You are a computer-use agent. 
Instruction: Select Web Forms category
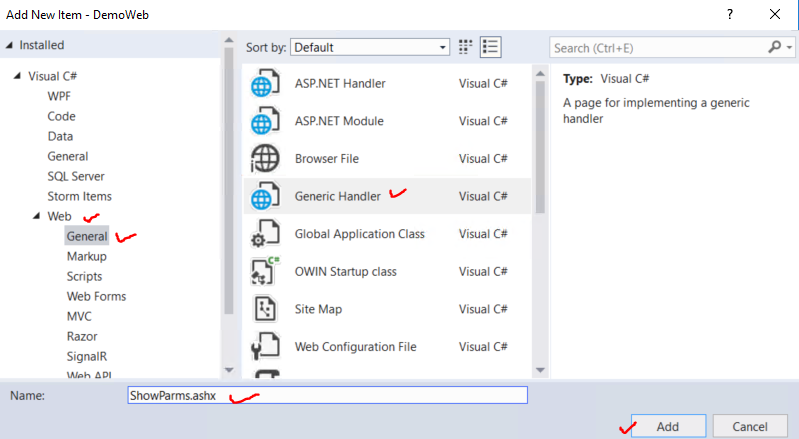coord(96,296)
